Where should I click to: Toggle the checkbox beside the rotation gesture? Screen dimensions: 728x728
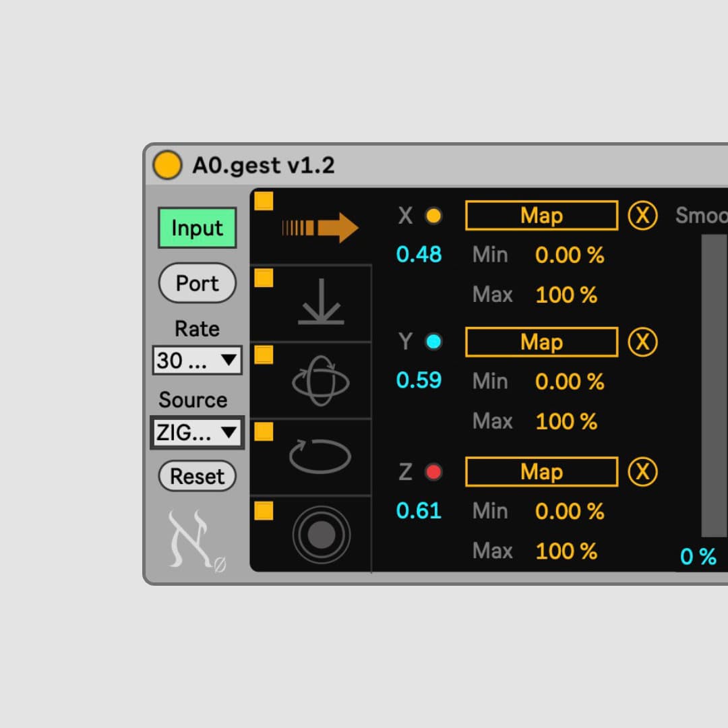click(263, 355)
